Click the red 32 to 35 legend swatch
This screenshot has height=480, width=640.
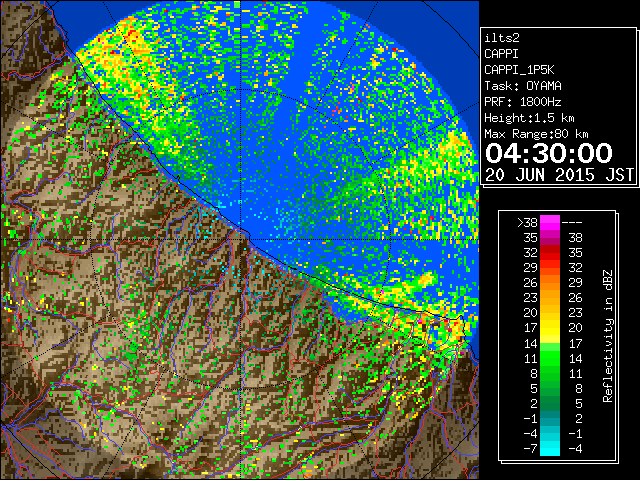click(x=550, y=253)
